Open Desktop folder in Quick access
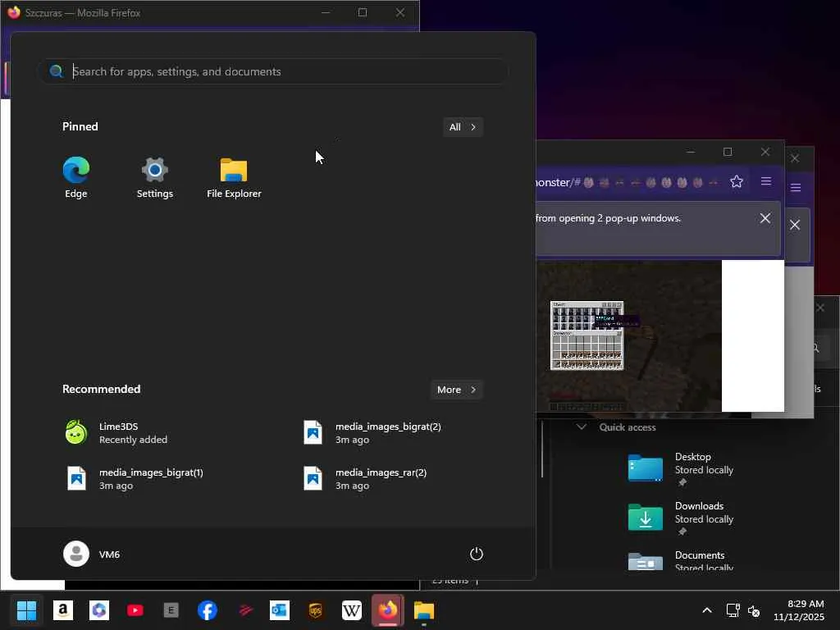The image size is (840, 630). click(x=680, y=468)
